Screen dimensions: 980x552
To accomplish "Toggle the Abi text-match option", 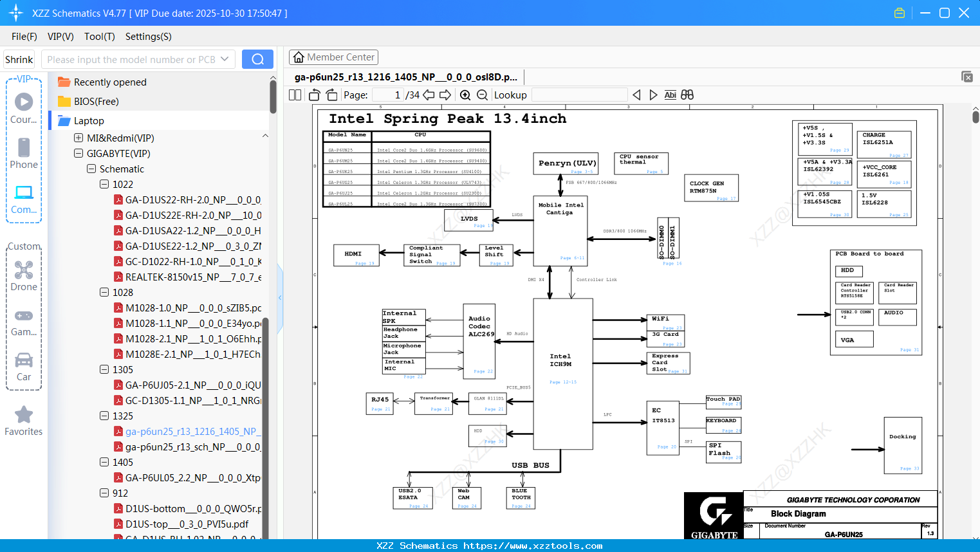I will coord(670,95).
